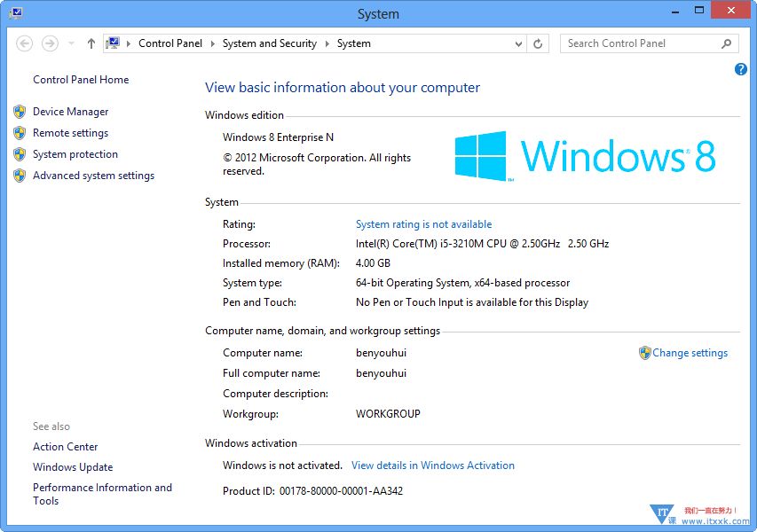Click the shield icon beside Device Manager
Screen dimensions: 757x532
20,112
